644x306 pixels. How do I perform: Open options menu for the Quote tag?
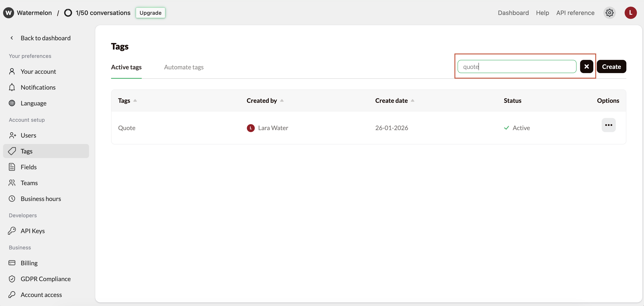(x=609, y=125)
